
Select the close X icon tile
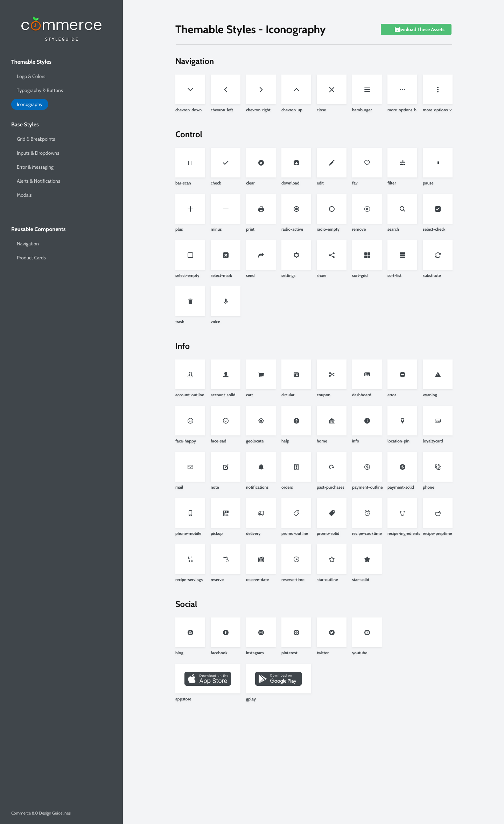tap(332, 90)
